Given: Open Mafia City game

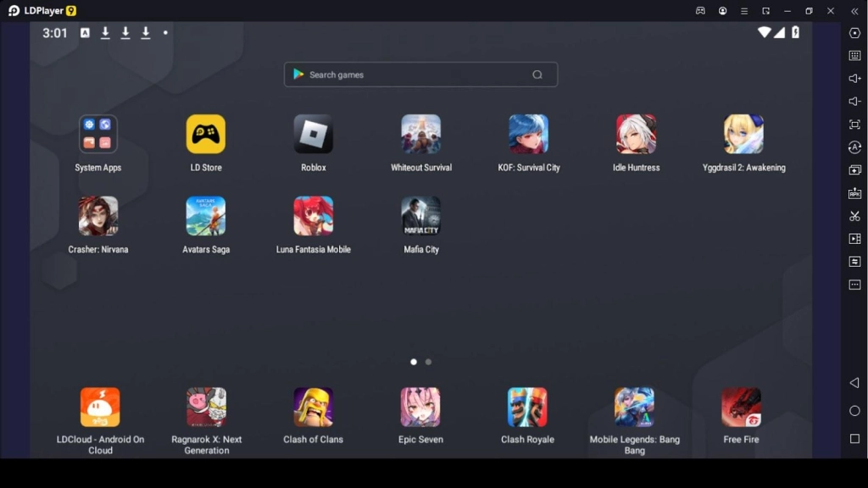Looking at the screenshot, I should [x=420, y=216].
